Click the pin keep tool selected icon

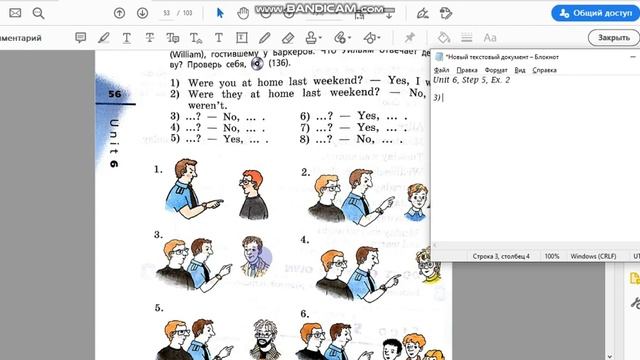[x=409, y=38]
